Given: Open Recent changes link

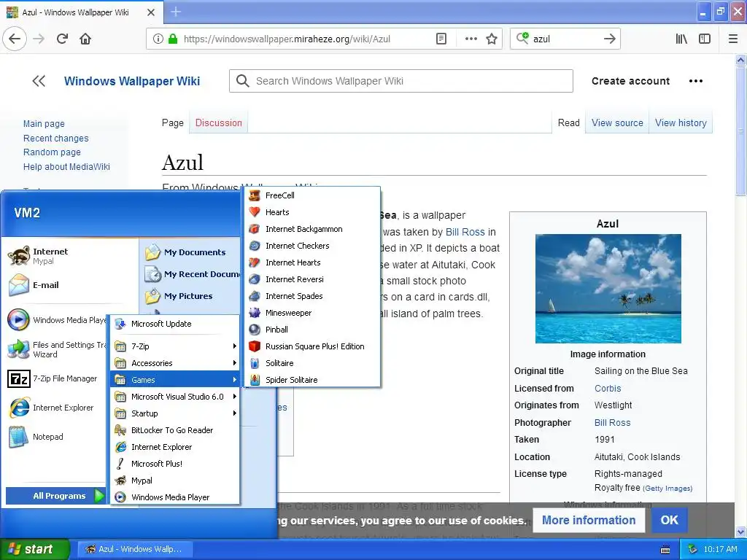Looking at the screenshot, I should click(55, 138).
